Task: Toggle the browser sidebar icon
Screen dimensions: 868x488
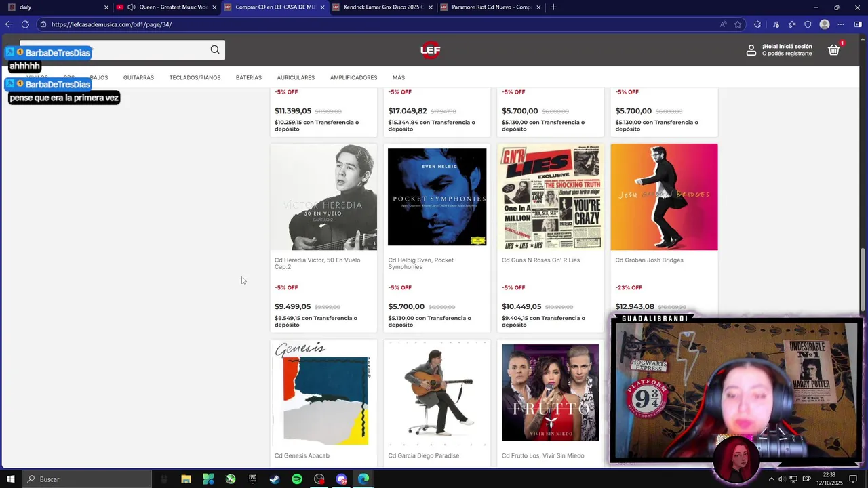Action: pyautogui.click(x=858, y=24)
